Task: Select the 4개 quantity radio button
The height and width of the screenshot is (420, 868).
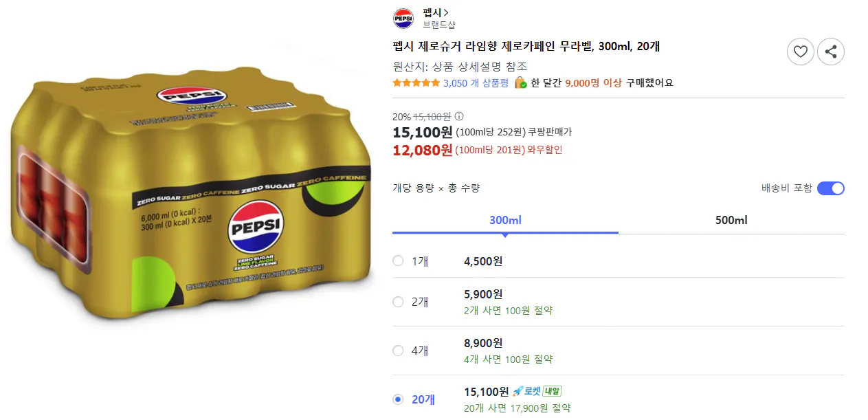Action: (x=397, y=351)
